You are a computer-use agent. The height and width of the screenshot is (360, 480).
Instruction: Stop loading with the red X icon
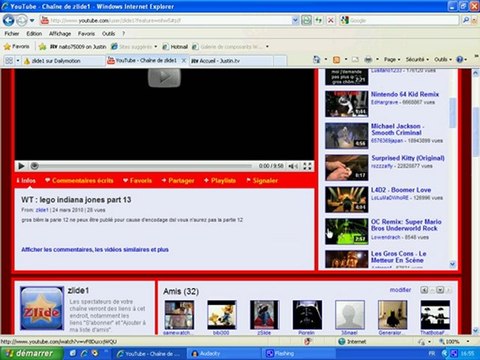tap(331, 20)
